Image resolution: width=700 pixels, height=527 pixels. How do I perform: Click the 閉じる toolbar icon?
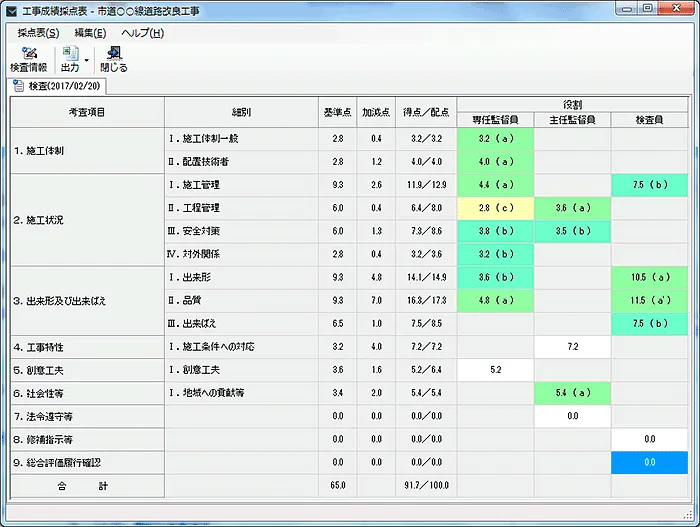113,59
